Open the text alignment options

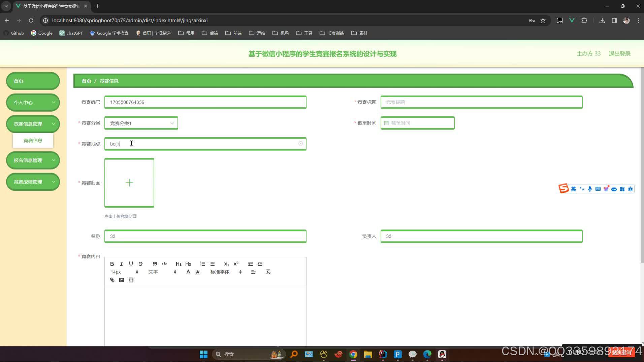coord(253,272)
